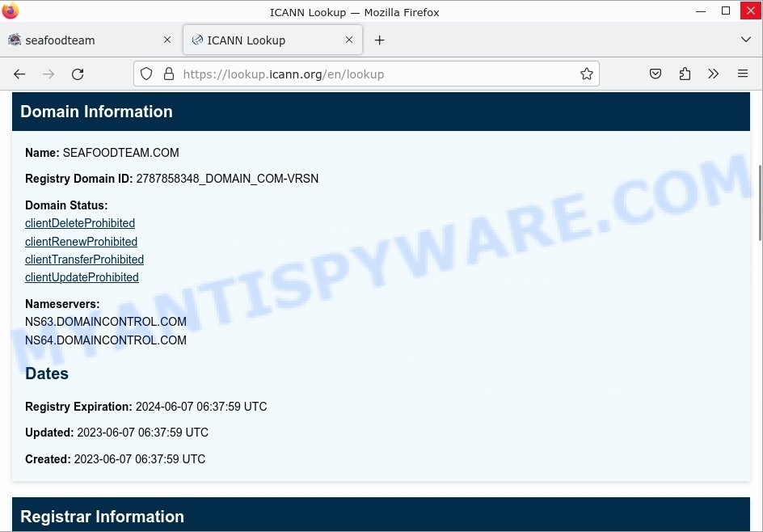Open the Pocket save icon
Viewport: 763px width, 532px height.
coord(656,74)
